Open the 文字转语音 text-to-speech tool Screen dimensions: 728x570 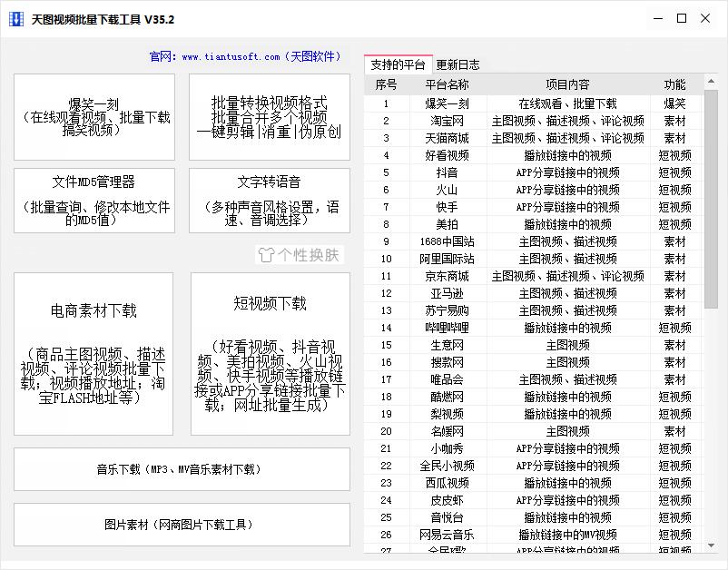tap(270, 201)
